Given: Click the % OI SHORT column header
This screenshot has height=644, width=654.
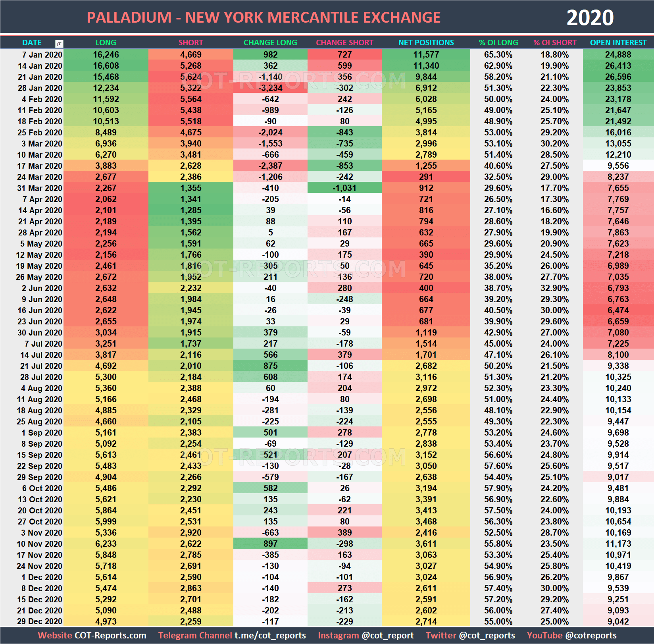Looking at the screenshot, I should 555,42.
